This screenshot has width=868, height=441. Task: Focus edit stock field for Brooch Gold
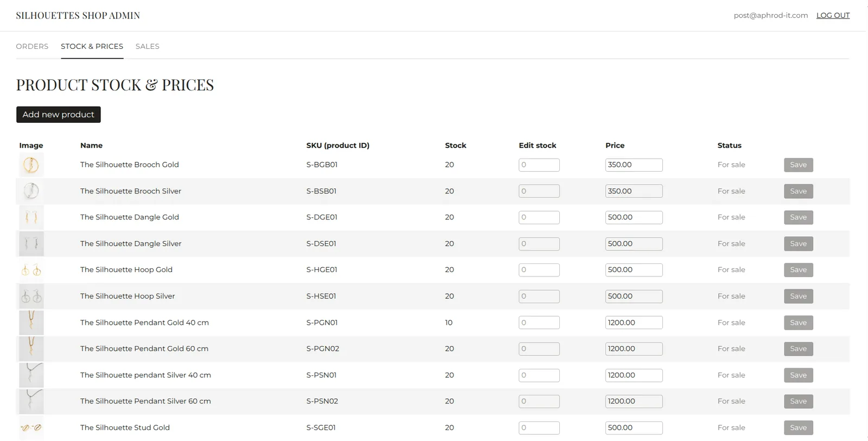coord(539,165)
